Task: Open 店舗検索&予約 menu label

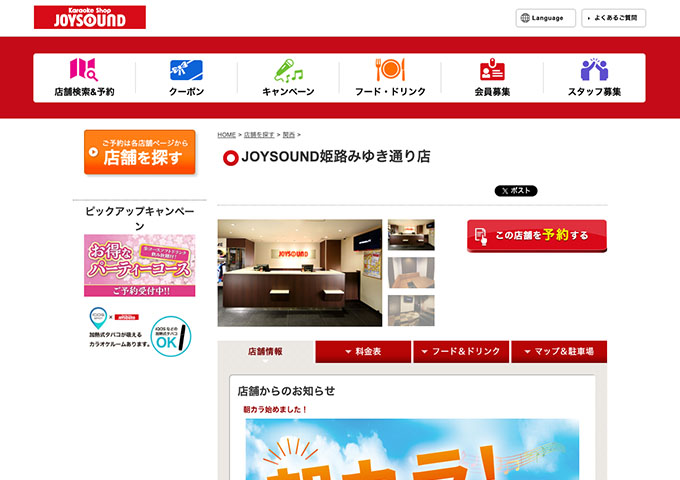Action: (x=84, y=92)
